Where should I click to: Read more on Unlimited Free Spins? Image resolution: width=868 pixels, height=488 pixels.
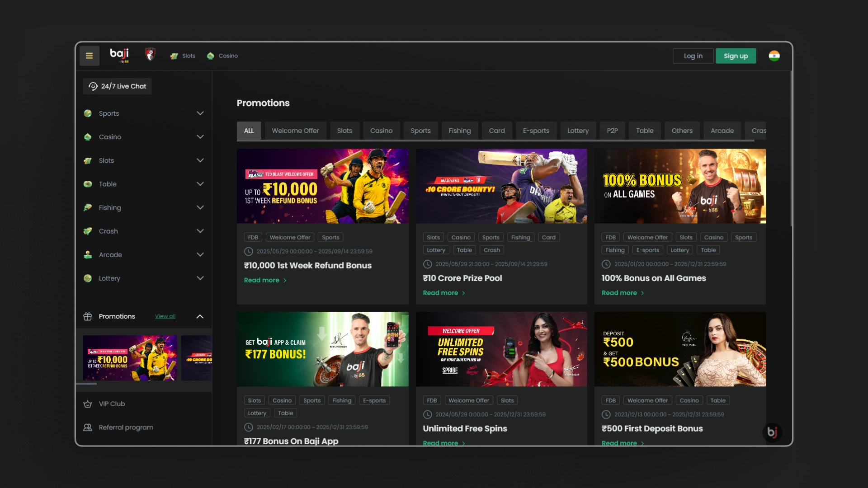[x=444, y=443]
